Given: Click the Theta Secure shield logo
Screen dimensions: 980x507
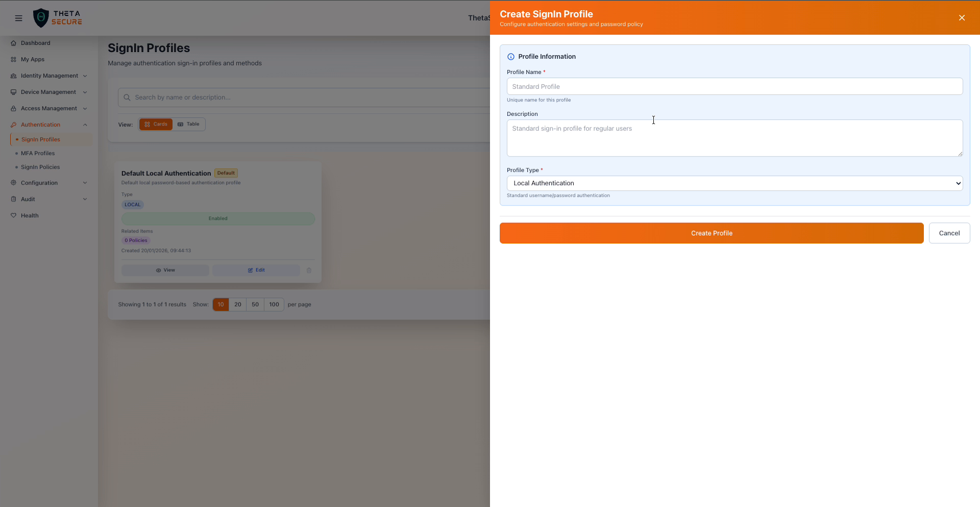Looking at the screenshot, I should click(41, 17).
